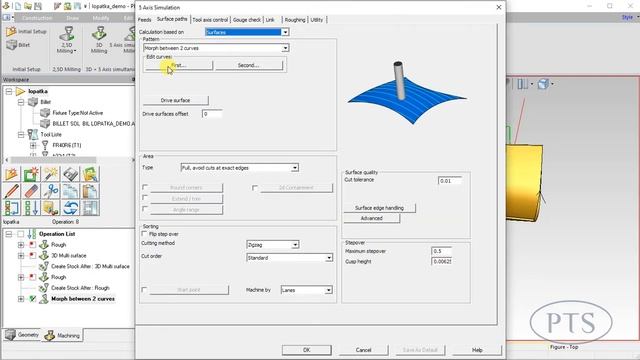Click the Billet ribbon icon
Screen dimensions: 640x360
click(x=11, y=45)
